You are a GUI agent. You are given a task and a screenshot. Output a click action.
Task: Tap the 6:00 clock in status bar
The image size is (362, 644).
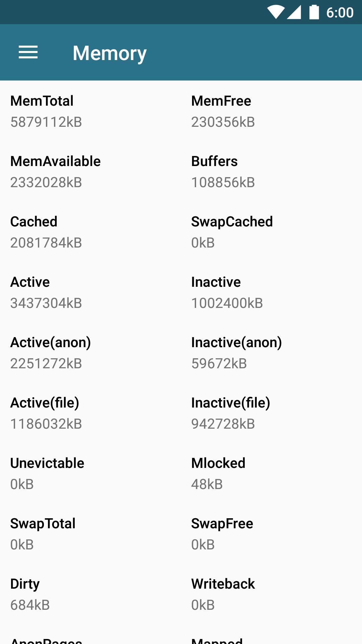(340, 13)
